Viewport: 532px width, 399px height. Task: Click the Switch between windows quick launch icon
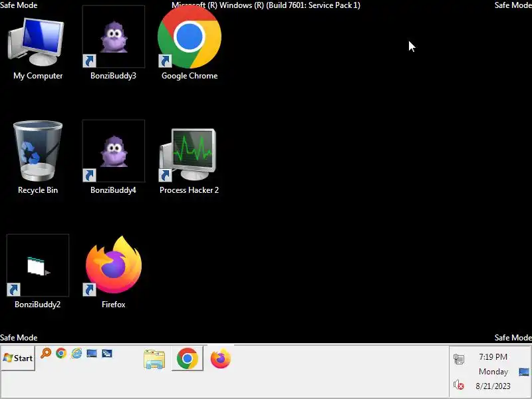[107, 354]
